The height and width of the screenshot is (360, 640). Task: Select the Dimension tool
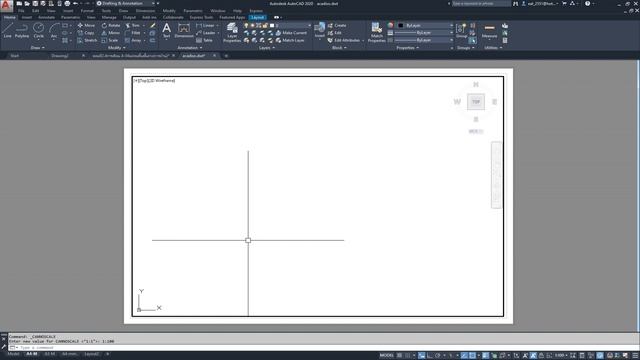click(184, 31)
